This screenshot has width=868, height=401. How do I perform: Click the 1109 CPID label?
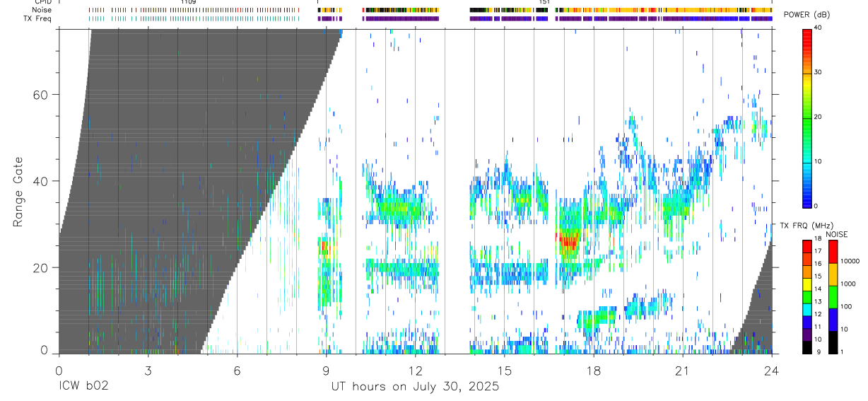pos(188,2)
